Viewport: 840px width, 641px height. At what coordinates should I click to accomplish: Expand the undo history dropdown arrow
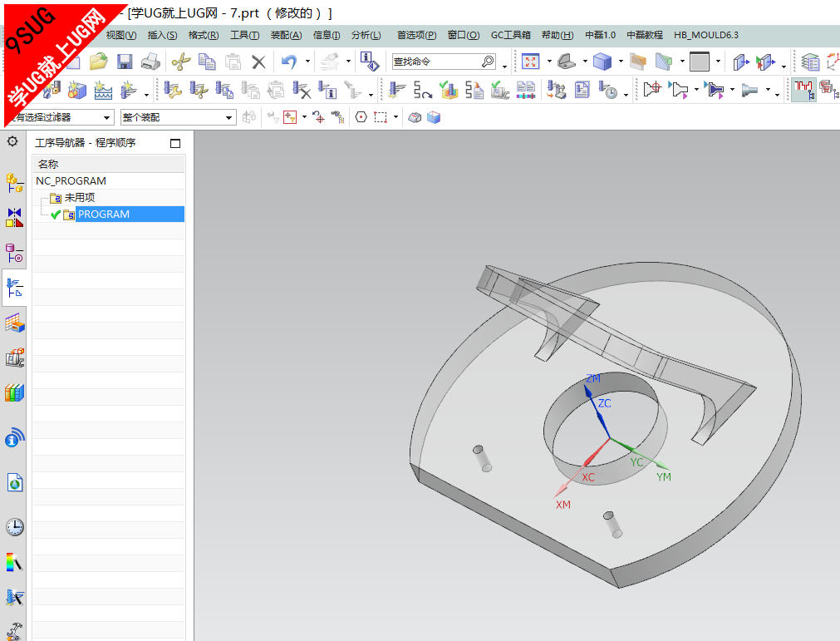[307, 62]
